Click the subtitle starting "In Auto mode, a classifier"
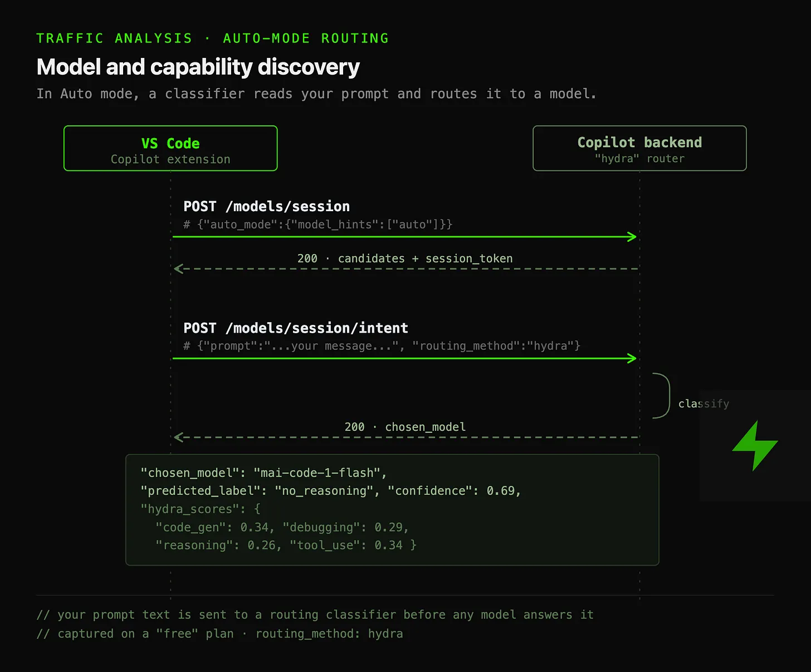The height and width of the screenshot is (672, 811). point(316,94)
